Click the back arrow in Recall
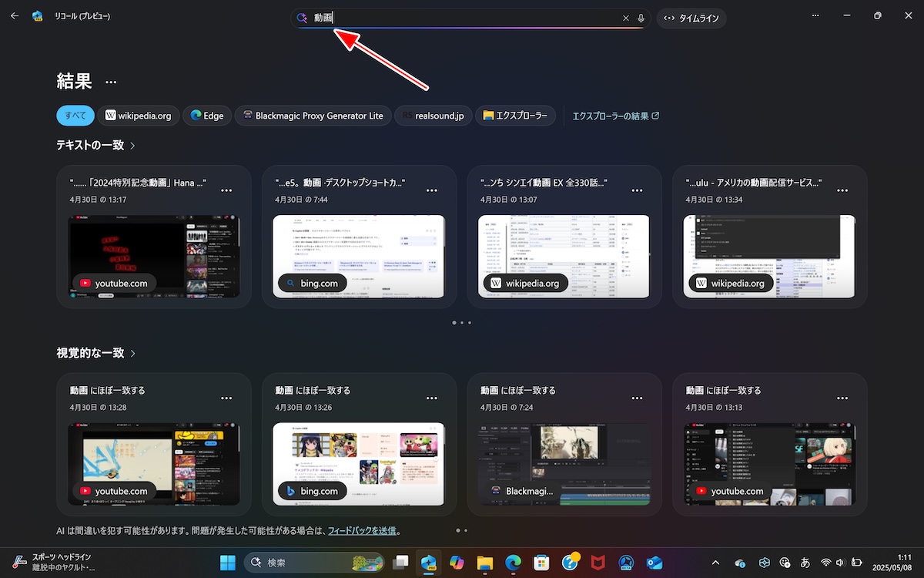Screen dimensions: 924x578 click(x=15, y=16)
